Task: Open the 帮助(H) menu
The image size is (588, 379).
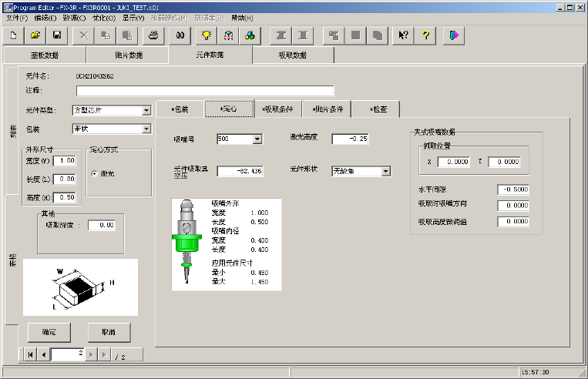Action: pos(242,18)
